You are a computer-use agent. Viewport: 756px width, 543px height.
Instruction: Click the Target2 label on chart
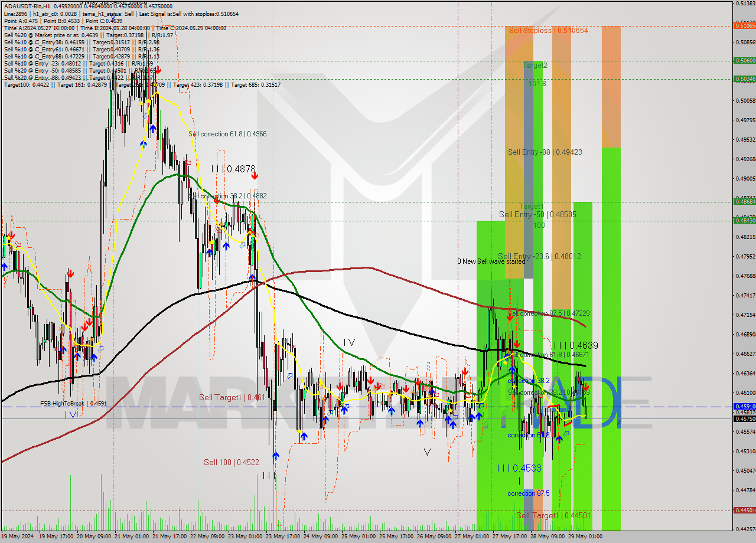click(x=535, y=66)
